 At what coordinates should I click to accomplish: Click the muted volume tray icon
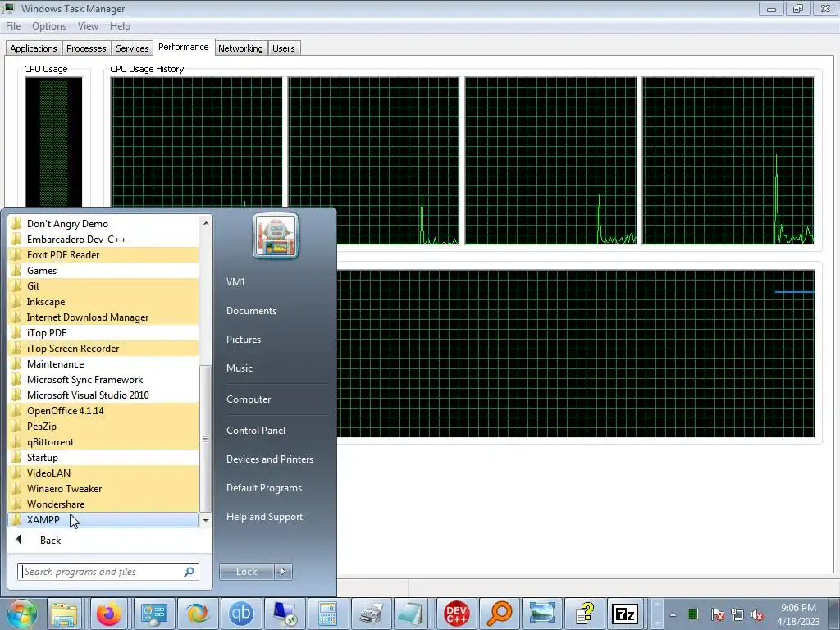757,614
